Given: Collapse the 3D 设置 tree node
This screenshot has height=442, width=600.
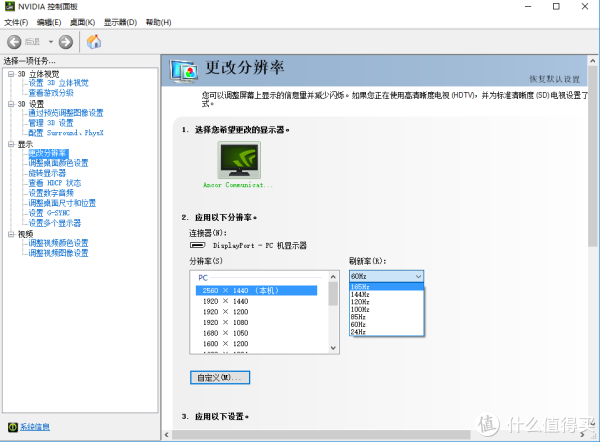Looking at the screenshot, I should tap(11, 104).
